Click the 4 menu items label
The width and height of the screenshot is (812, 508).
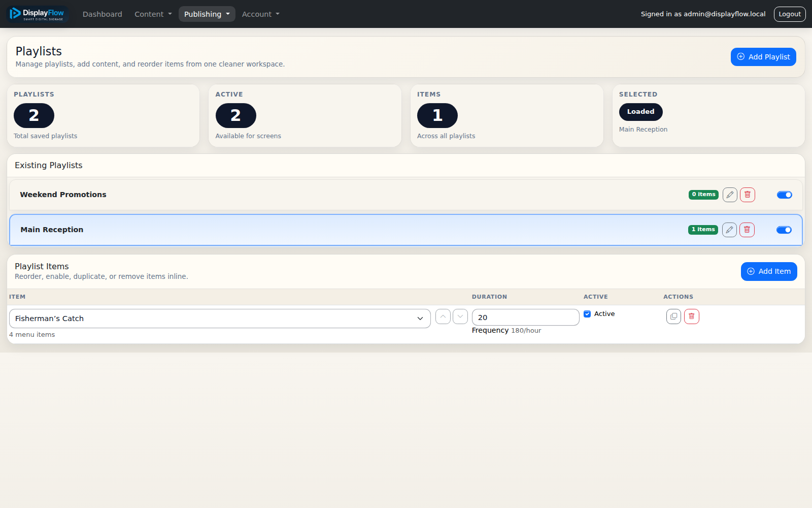[32, 335]
